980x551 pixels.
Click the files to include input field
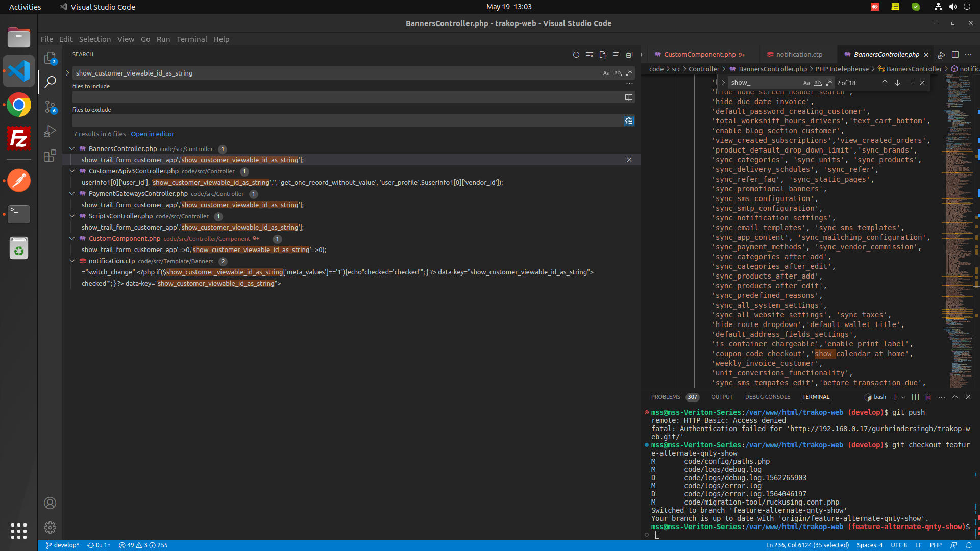point(347,97)
